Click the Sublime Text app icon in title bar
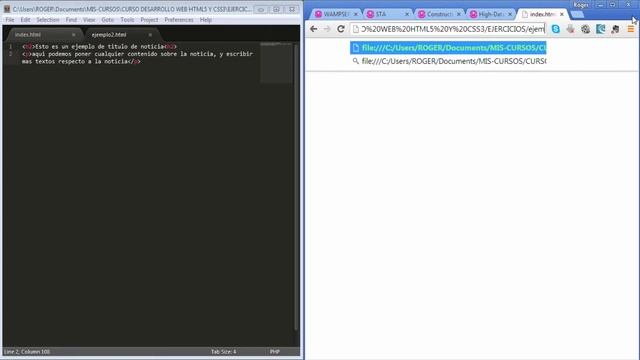 click(x=7, y=9)
